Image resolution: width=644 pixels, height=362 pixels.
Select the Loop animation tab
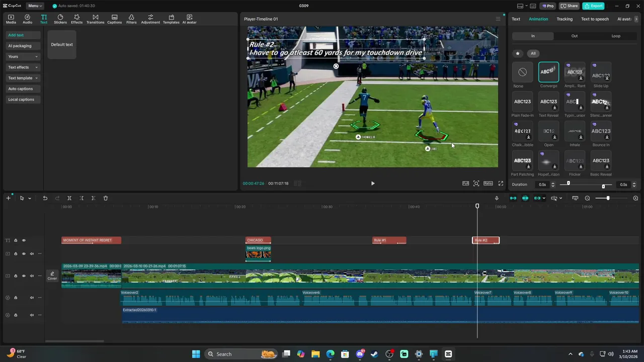pyautogui.click(x=616, y=36)
